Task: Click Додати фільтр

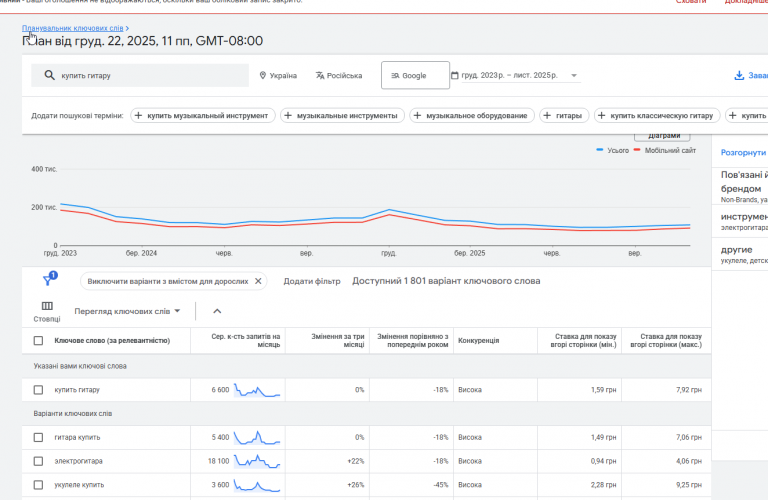Action: (312, 281)
